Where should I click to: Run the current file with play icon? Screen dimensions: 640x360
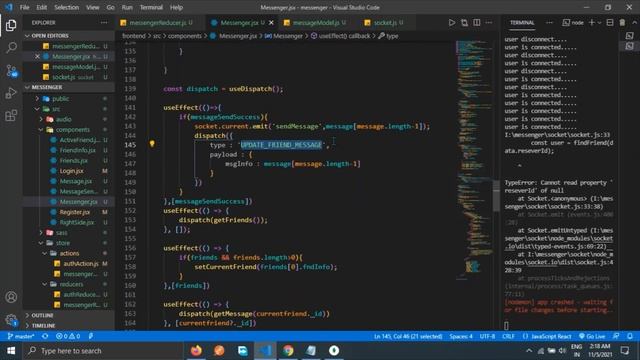tap(452, 22)
